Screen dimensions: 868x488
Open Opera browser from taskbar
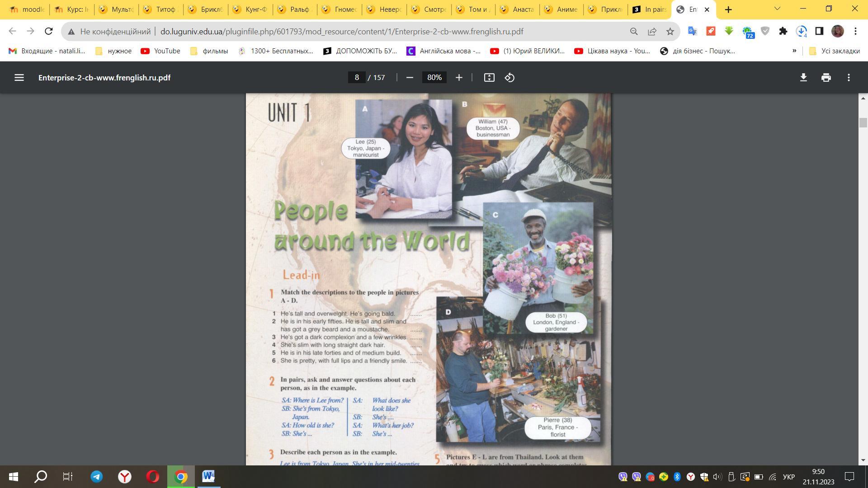[152, 477]
